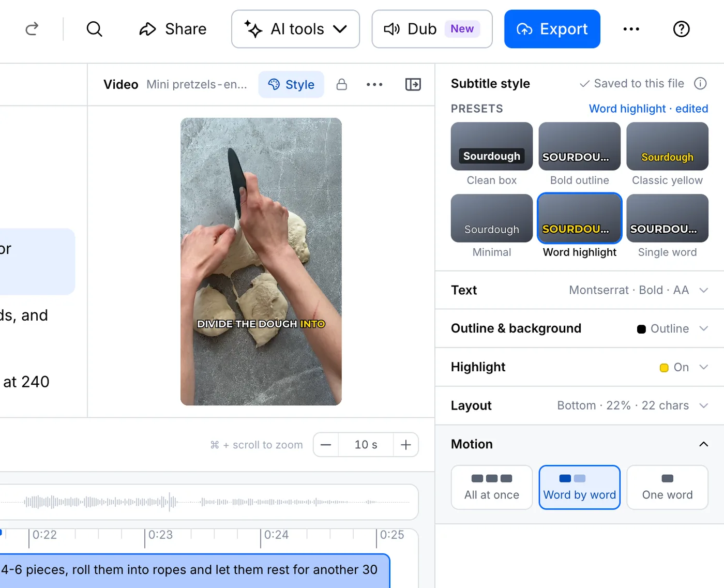The width and height of the screenshot is (724, 588).
Task: Click the Share button
Action: coord(173,29)
